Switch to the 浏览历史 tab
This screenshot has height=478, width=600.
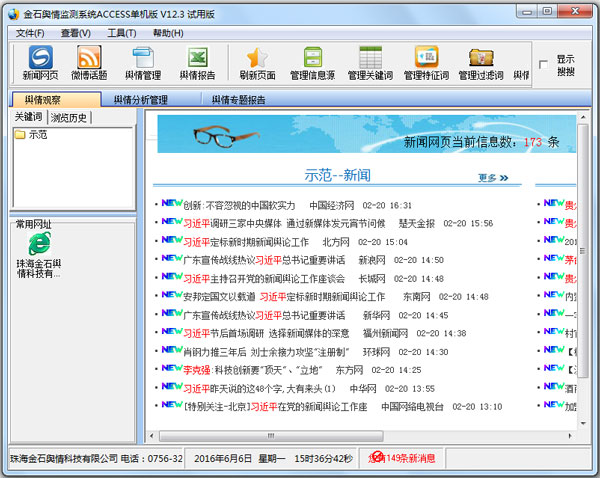coord(70,118)
